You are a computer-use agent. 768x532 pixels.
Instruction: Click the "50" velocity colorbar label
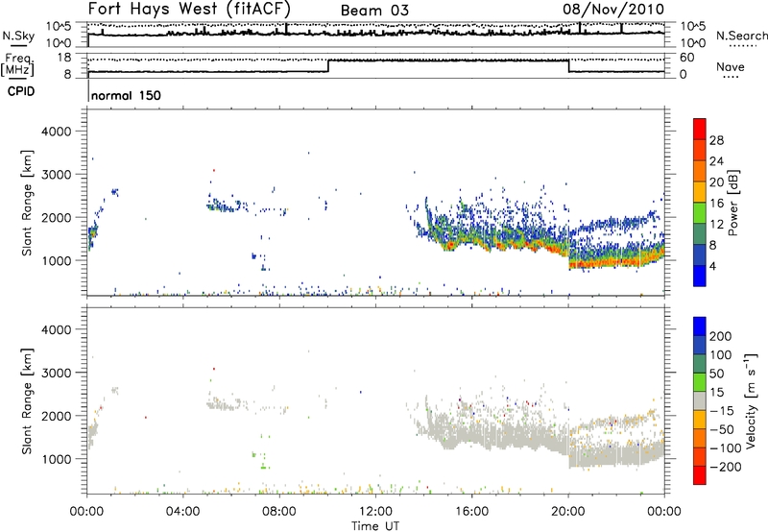pos(716,374)
